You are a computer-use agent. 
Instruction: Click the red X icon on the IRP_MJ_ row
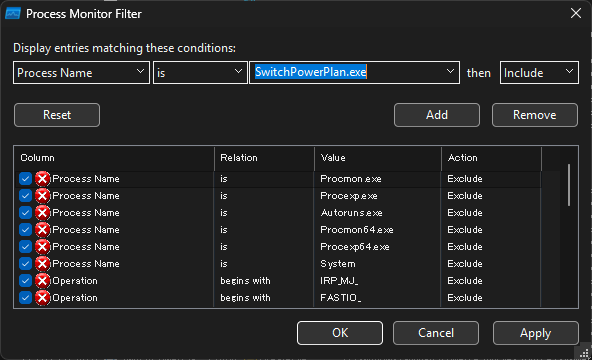point(42,280)
